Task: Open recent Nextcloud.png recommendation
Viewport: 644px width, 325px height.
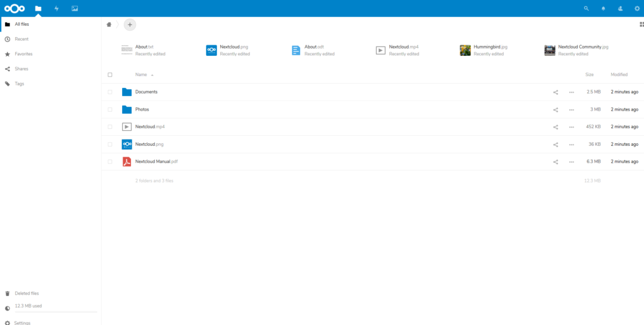Action: (x=228, y=50)
